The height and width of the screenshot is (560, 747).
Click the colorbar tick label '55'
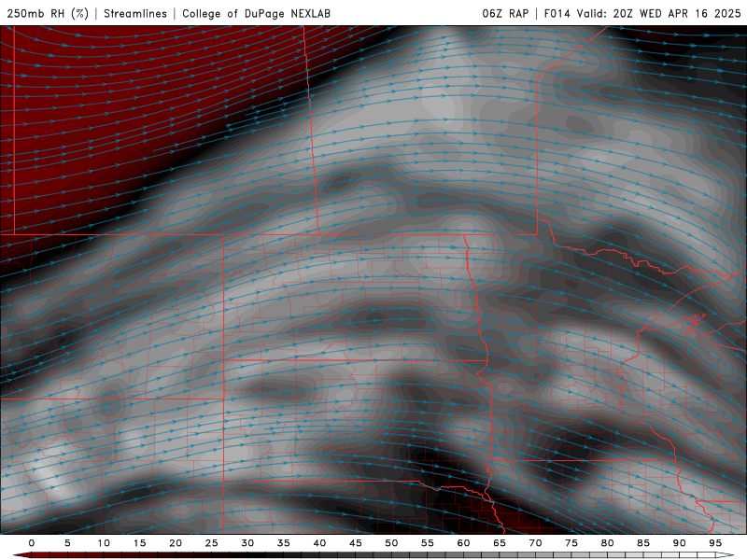click(428, 543)
